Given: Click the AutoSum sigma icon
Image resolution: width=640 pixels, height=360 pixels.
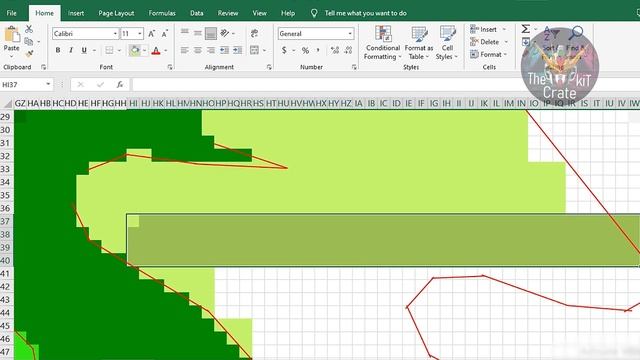Looking at the screenshot, I should 526,29.
